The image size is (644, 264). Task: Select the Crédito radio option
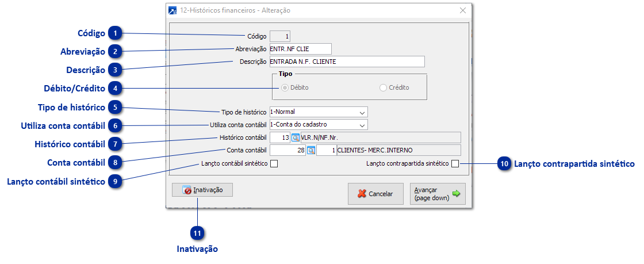click(x=384, y=88)
